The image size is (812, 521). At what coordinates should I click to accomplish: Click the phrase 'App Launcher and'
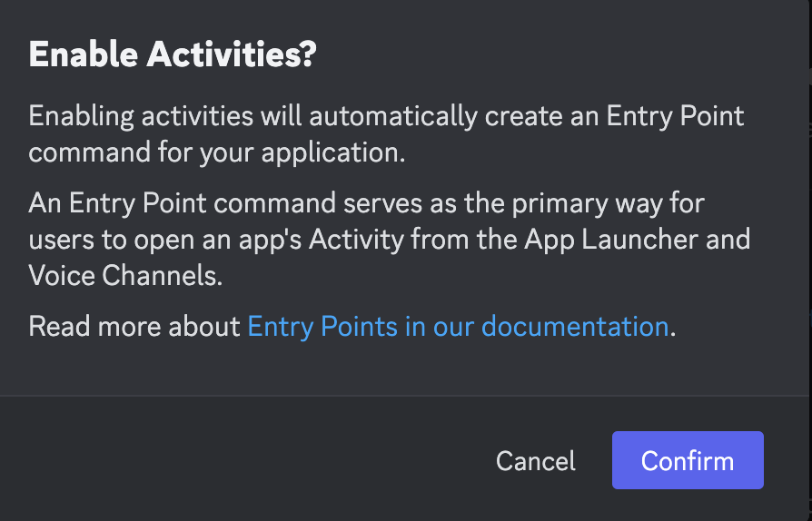[637, 239]
